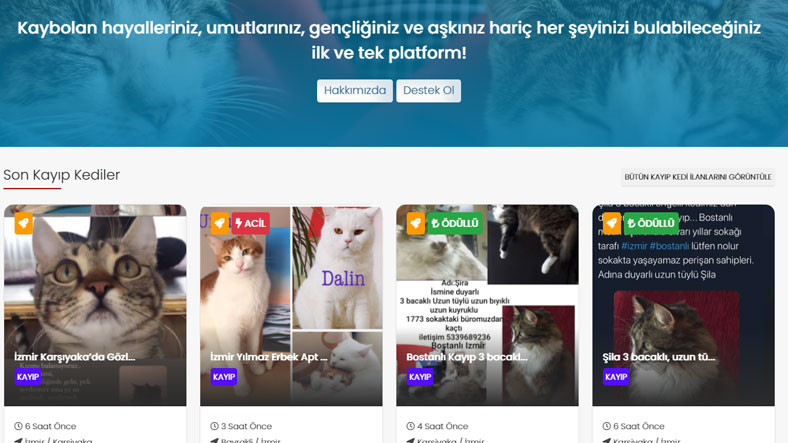Click KAYIP tag on İzmir Karşıyaka'da card
Image resolution: width=788 pixels, height=443 pixels.
tap(28, 377)
